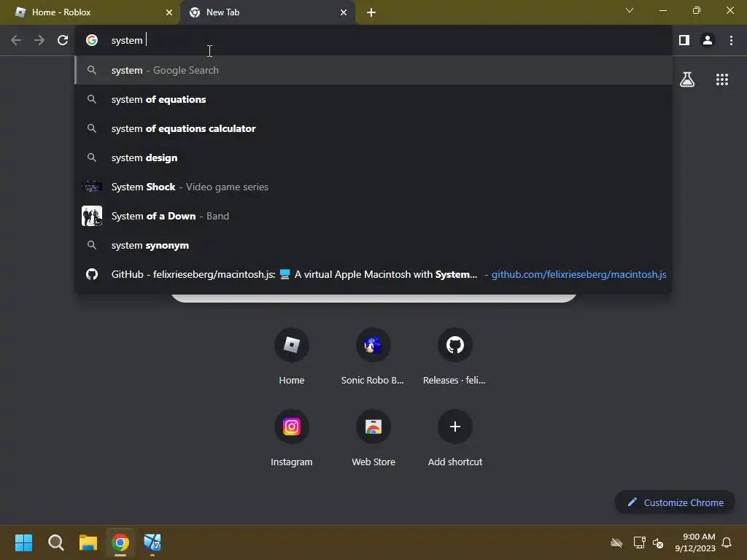The width and height of the screenshot is (747, 560).
Task: Click the back navigation arrow
Action: tap(16, 41)
